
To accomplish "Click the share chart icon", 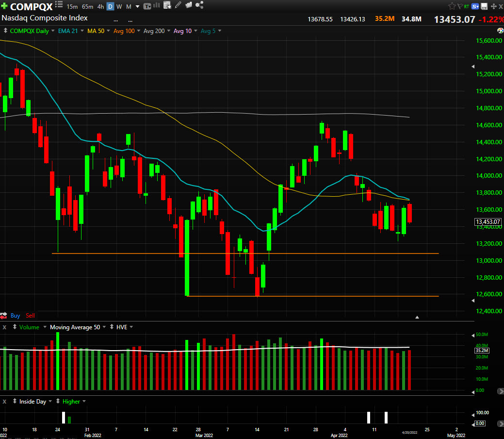I will pyautogui.click(x=199, y=5).
